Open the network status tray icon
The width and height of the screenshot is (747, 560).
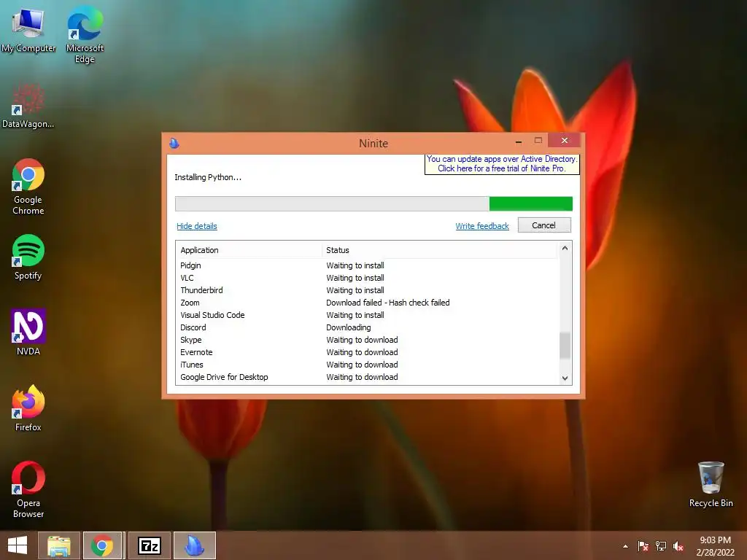[x=661, y=546]
